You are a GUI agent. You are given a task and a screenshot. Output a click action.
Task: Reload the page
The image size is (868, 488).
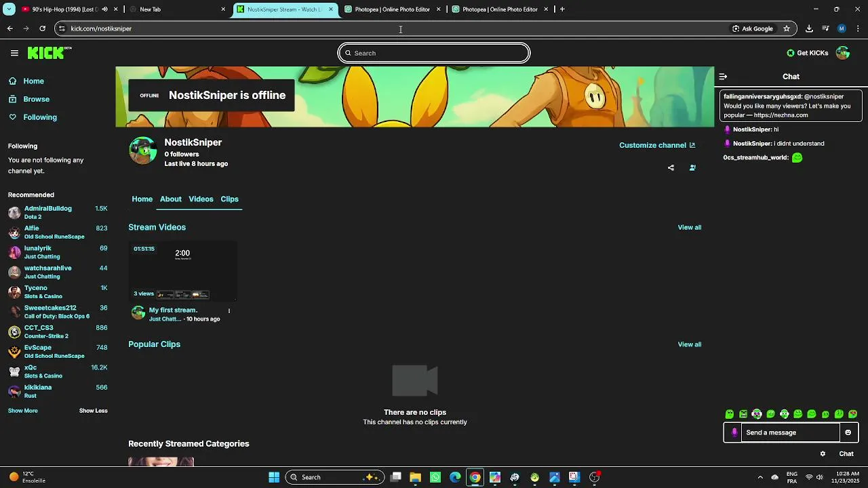click(x=42, y=28)
